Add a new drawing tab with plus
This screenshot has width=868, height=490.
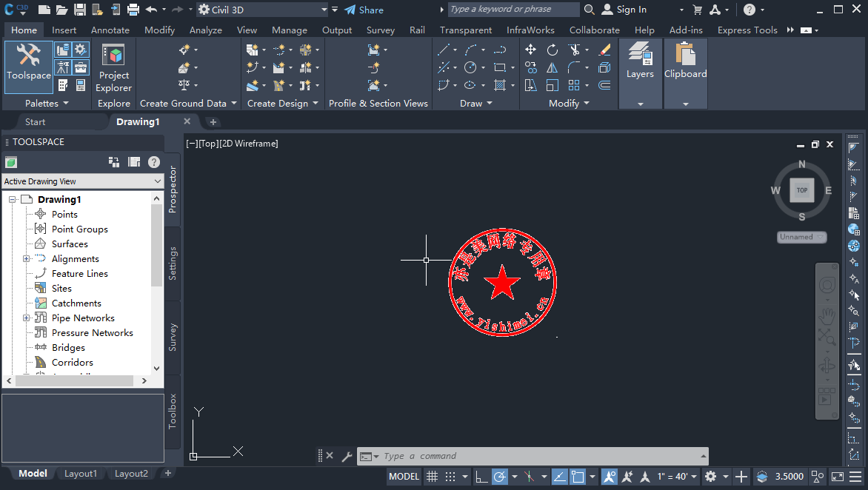213,121
